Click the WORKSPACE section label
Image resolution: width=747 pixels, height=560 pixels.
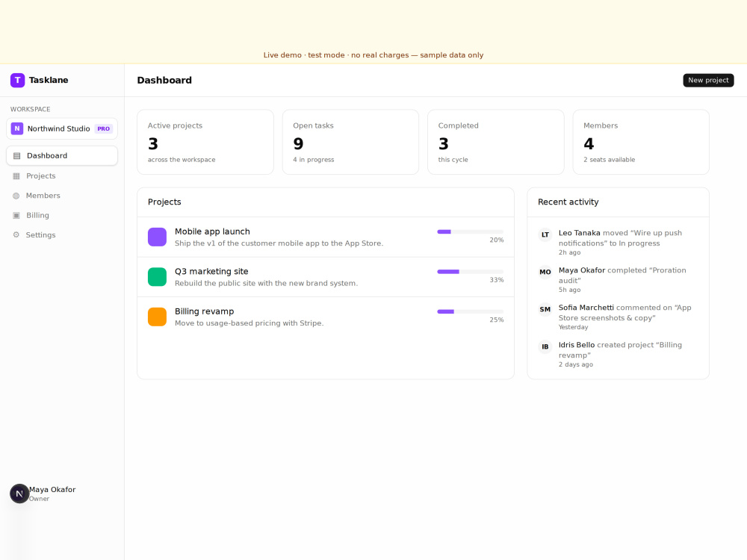tap(30, 109)
